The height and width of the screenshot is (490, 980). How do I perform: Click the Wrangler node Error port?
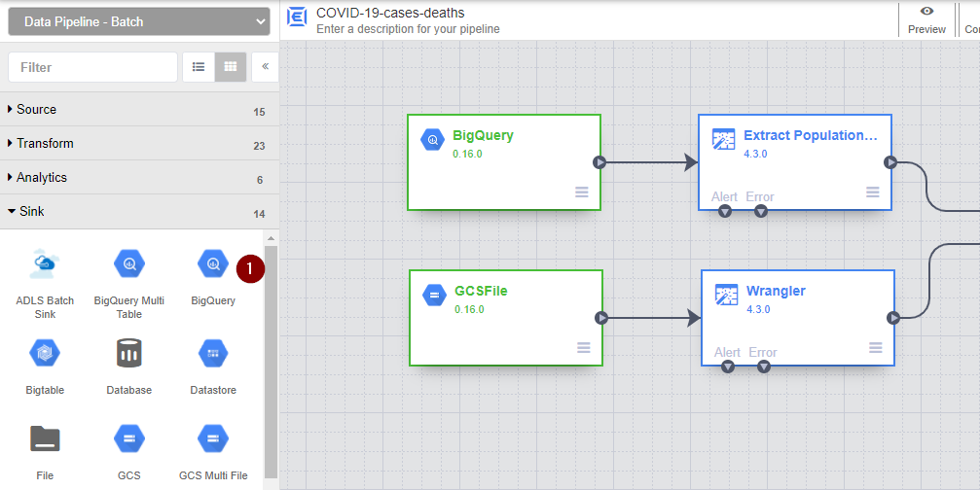[x=764, y=367]
